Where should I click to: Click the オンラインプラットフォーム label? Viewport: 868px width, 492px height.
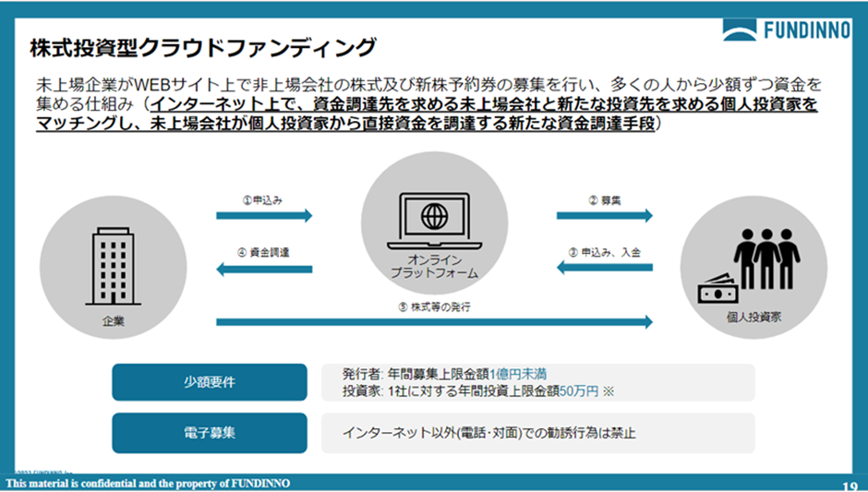pyautogui.click(x=433, y=266)
